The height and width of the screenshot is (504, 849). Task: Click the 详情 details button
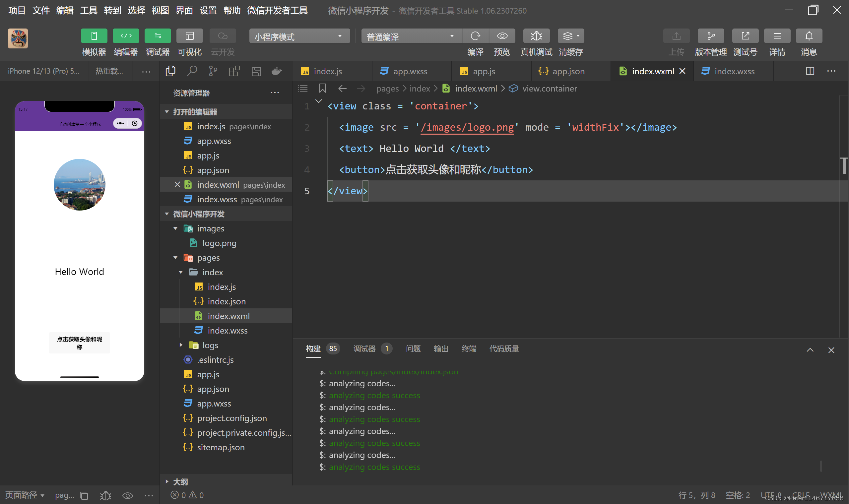777,36
